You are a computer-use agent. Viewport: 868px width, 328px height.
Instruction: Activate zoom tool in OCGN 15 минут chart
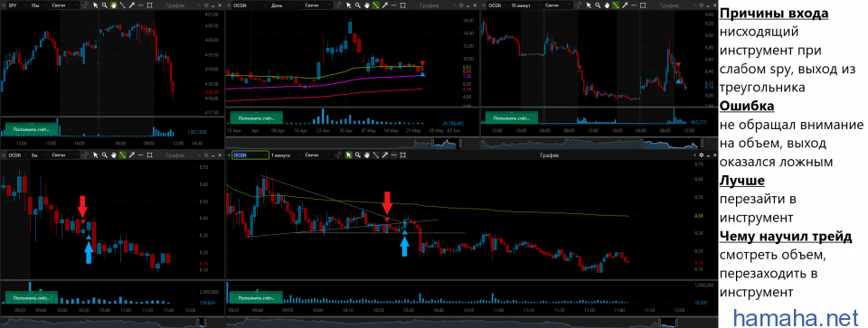coord(598,5)
